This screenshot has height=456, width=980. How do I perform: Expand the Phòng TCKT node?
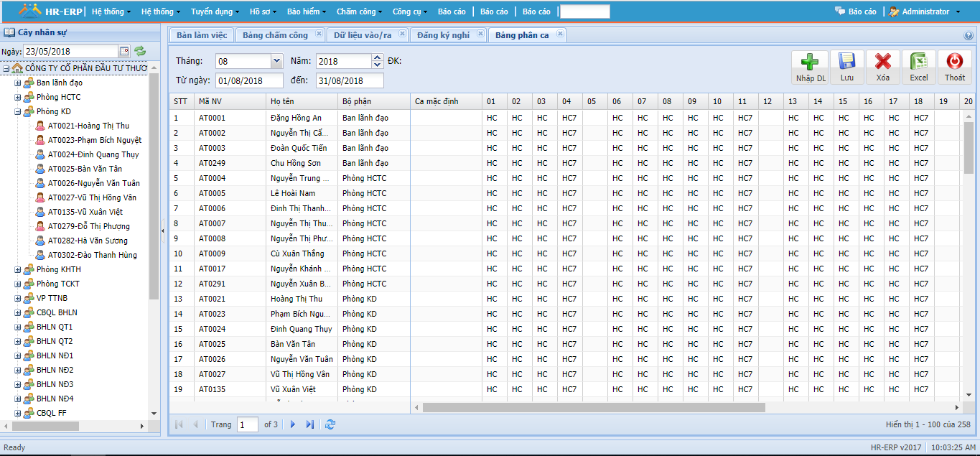[x=18, y=284]
